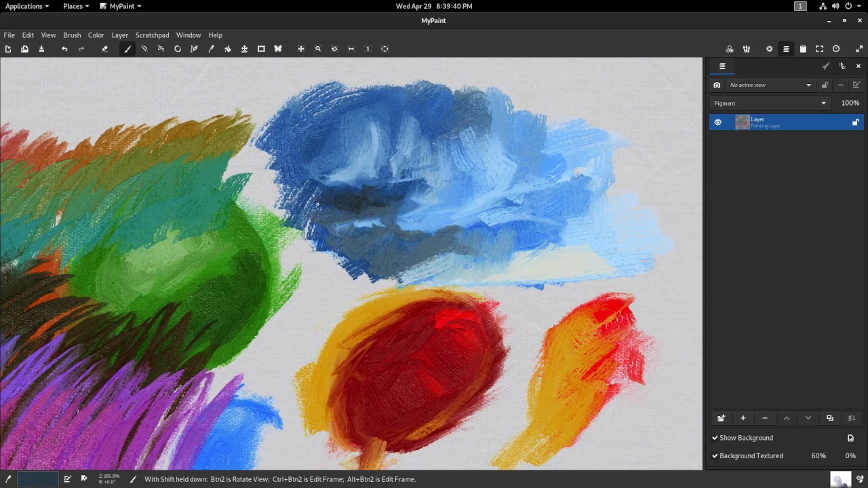The width and height of the screenshot is (868, 488).
Task: Open the Scratchpad menu
Action: (x=152, y=35)
